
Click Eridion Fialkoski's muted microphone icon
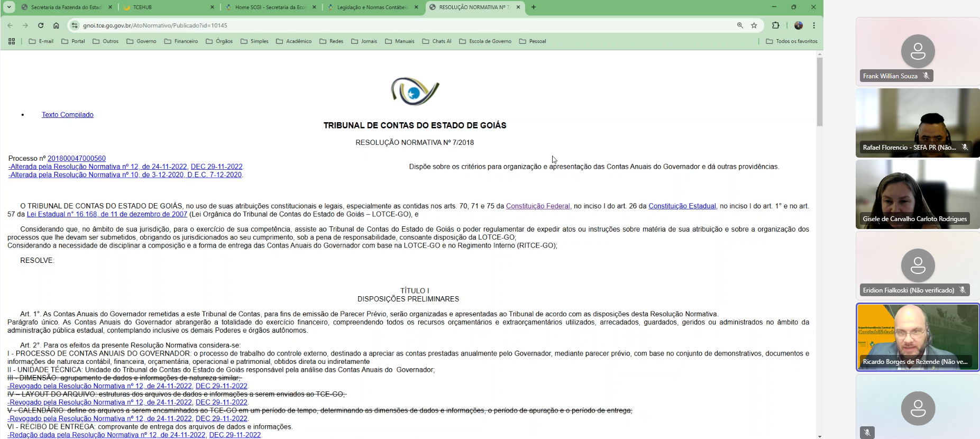tap(963, 290)
